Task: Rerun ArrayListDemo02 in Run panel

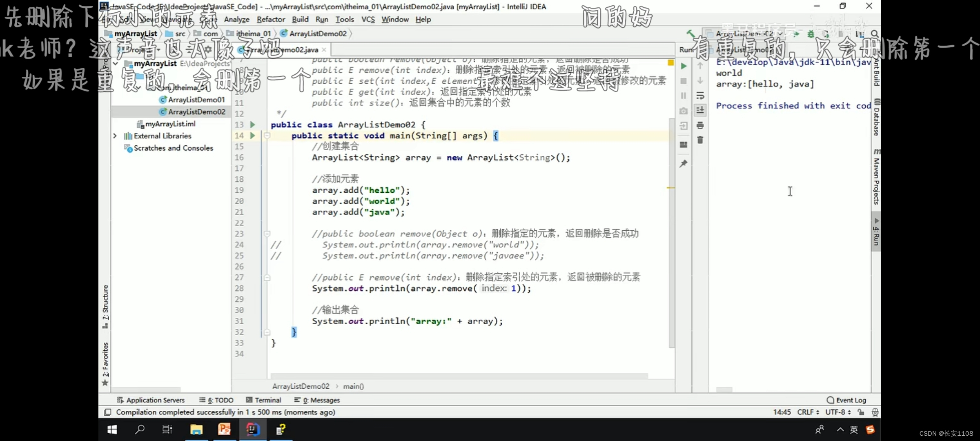Action: [684, 66]
